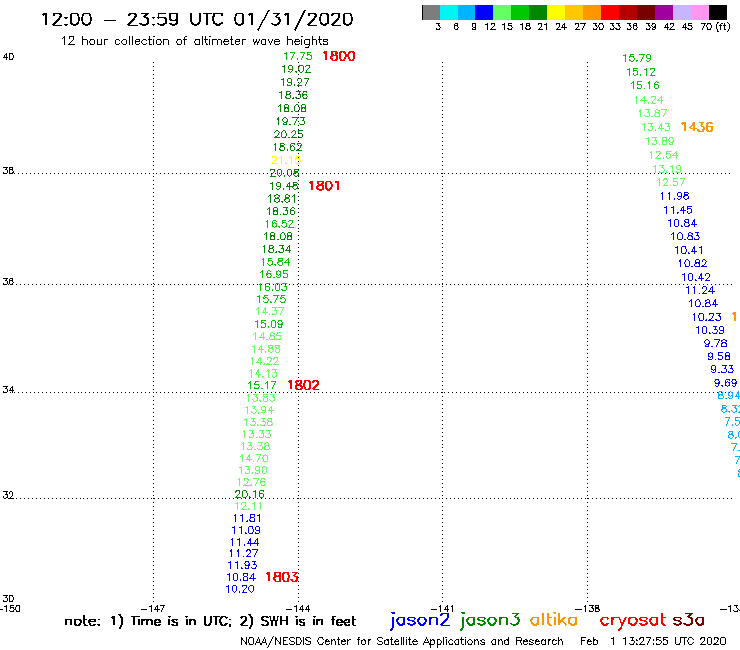Viewport: 740px width, 650px height.
Task: Click the 16.52 wave height reading
Action: coord(279,224)
